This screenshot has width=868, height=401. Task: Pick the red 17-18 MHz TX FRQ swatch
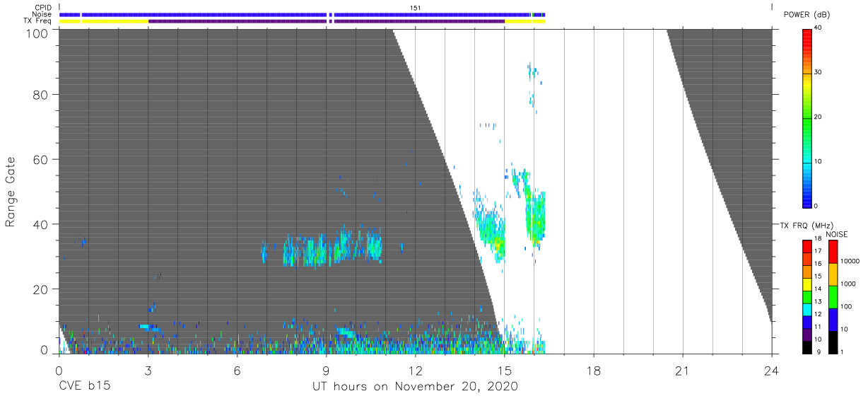pos(807,246)
